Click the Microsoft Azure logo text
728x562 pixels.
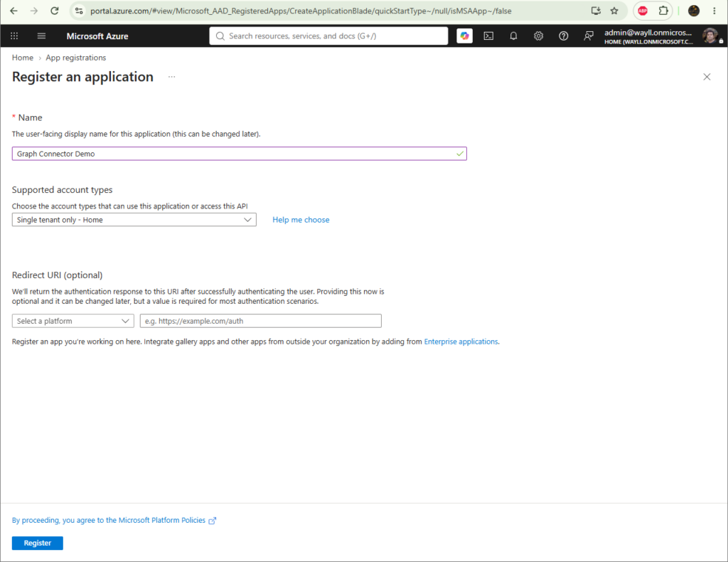[97, 36]
